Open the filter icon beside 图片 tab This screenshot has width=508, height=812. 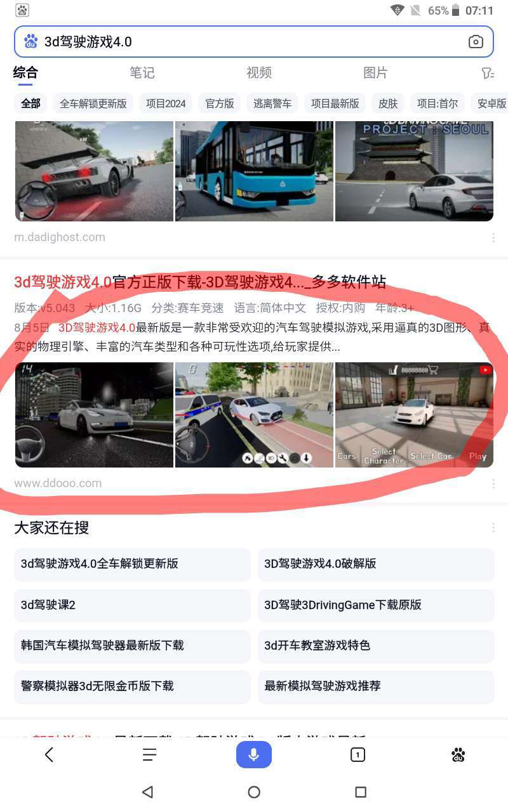tap(488, 74)
